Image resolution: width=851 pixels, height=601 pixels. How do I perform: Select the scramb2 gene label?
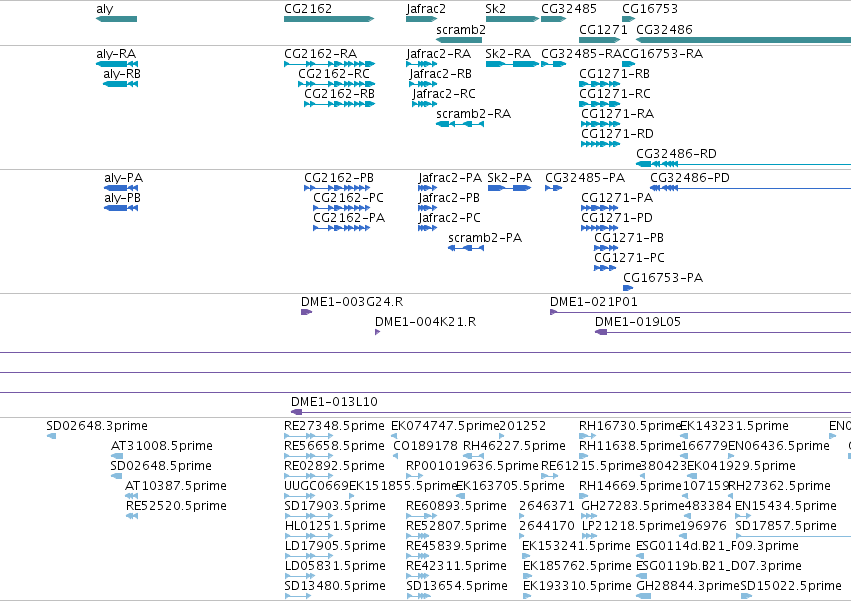click(x=461, y=30)
